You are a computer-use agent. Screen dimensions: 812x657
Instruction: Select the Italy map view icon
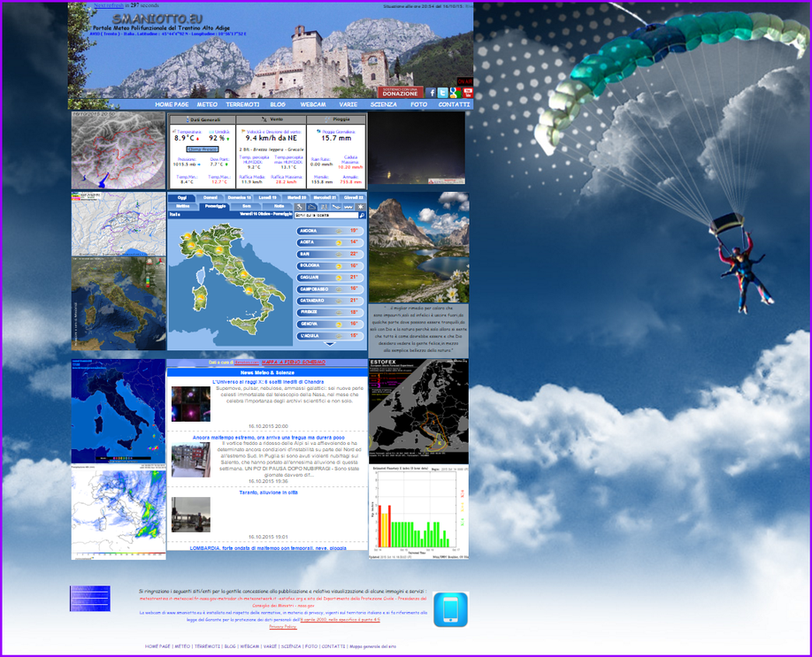[300, 207]
